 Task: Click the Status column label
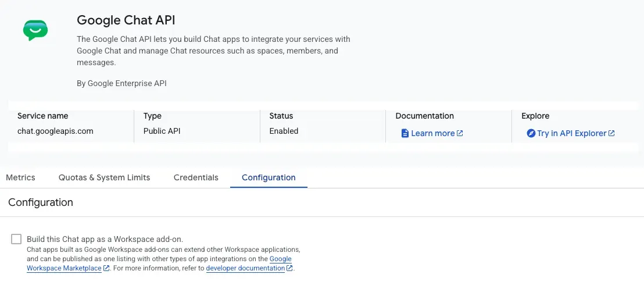point(281,116)
